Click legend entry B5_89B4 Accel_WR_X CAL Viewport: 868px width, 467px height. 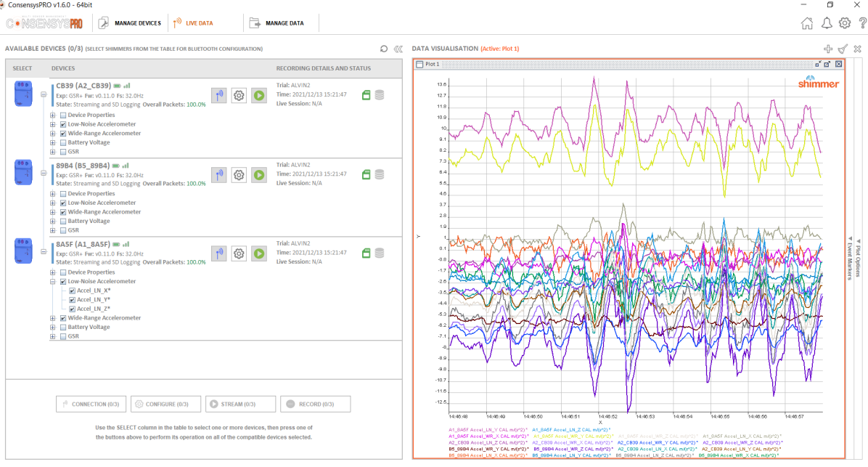click(x=739, y=456)
